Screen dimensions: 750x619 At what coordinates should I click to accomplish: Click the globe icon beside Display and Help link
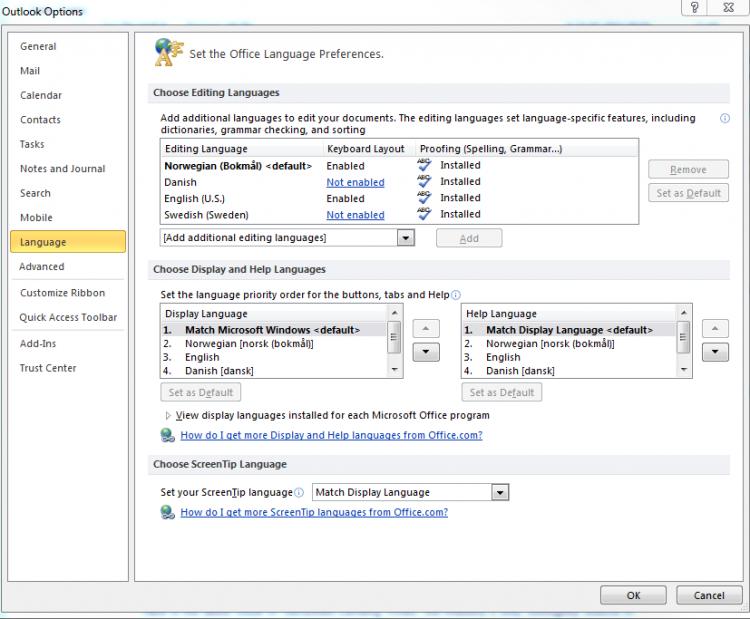tap(167, 436)
